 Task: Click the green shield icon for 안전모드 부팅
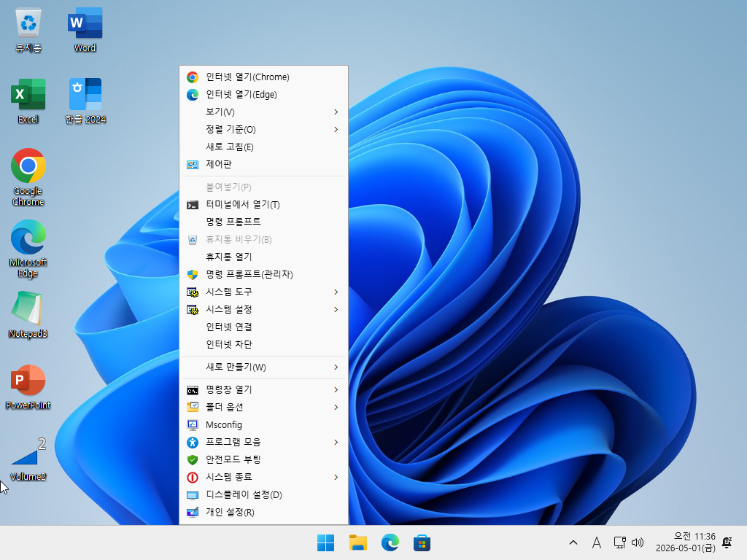(193, 460)
